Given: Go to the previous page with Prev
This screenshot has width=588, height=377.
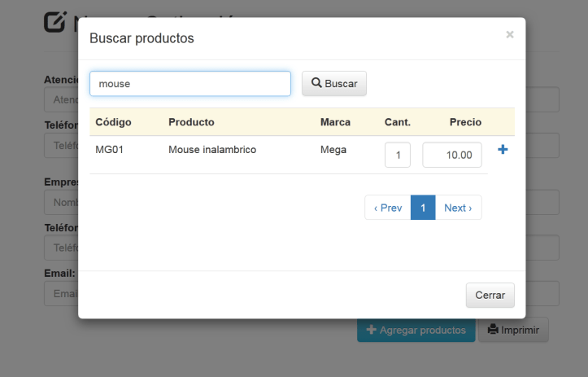Looking at the screenshot, I should point(388,208).
